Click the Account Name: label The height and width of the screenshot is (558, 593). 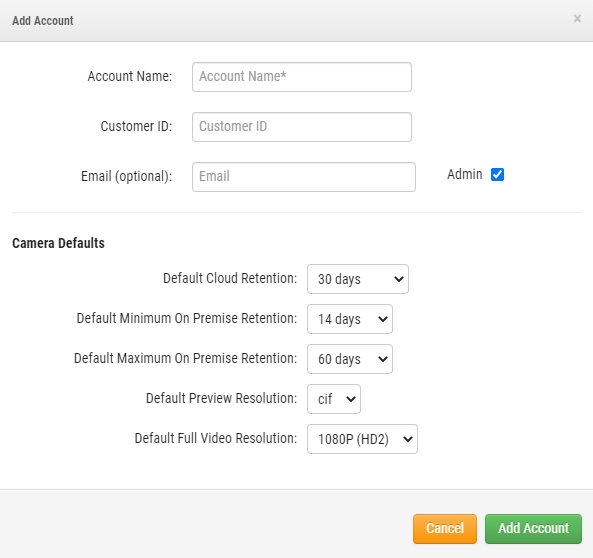130,76
